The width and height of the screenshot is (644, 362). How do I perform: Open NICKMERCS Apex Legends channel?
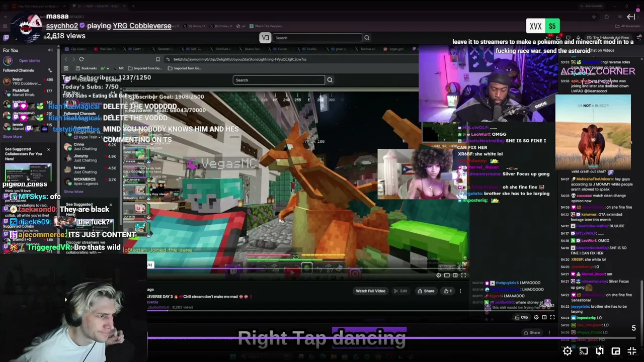click(x=91, y=182)
